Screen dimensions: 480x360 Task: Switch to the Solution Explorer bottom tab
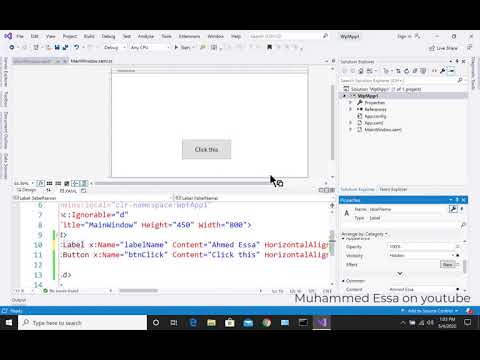click(357, 189)
